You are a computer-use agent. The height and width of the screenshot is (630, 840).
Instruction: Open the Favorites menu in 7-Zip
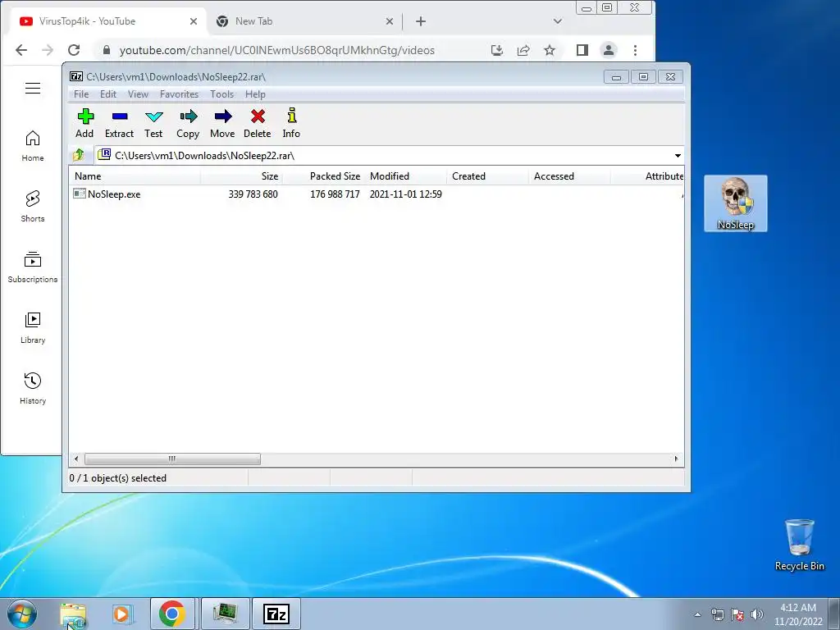click(x=179, y=94)
